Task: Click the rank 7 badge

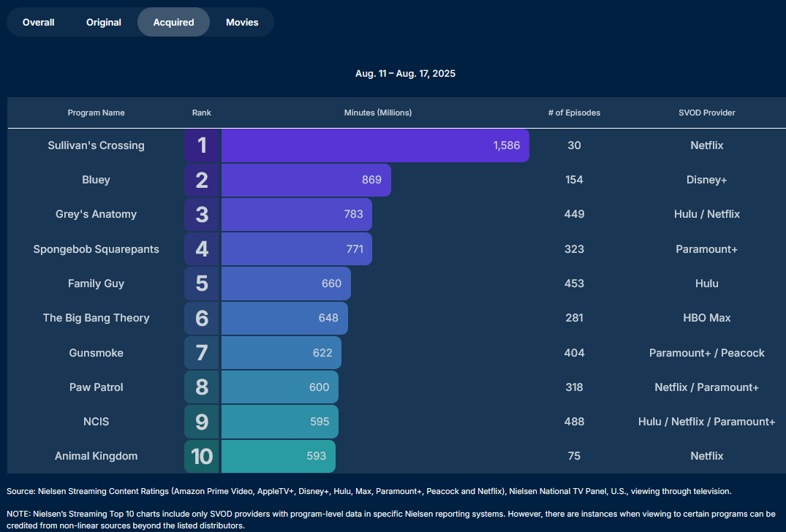Action: tap(202, 353)
